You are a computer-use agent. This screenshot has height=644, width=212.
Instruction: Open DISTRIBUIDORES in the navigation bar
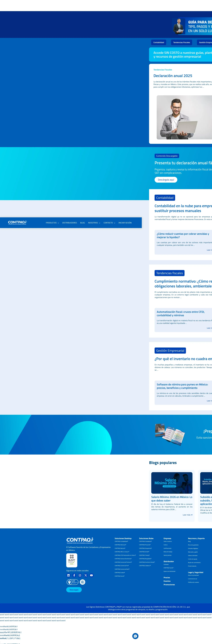pos(69,223)
